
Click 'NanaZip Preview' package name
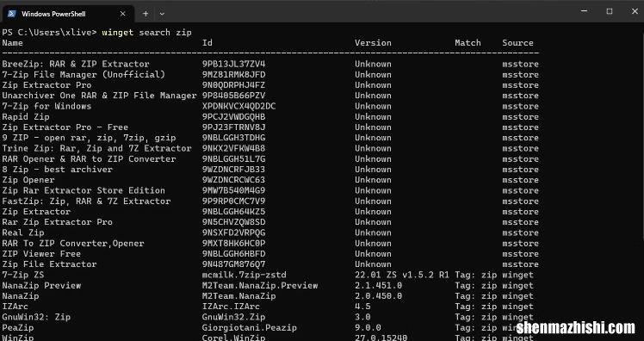[x=41, y=286]
